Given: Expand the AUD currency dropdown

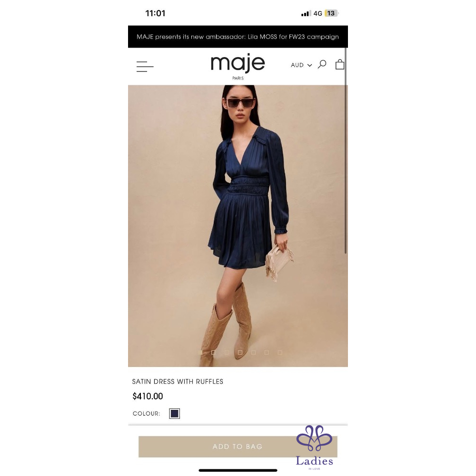Looking at the screenshot, I should tap(301, 65).
